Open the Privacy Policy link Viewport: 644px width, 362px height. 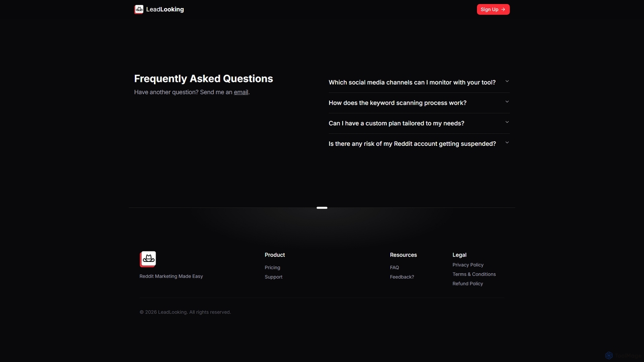point(468,265)
